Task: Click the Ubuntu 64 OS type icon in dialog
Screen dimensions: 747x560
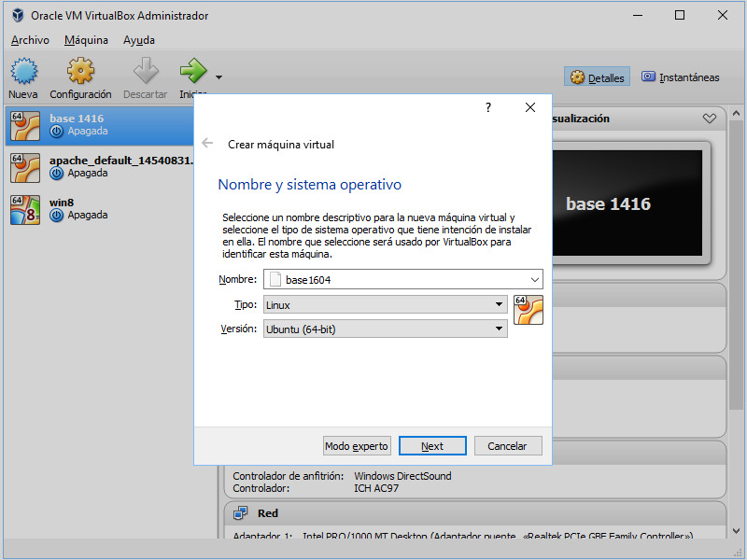Action: point(529,310)
